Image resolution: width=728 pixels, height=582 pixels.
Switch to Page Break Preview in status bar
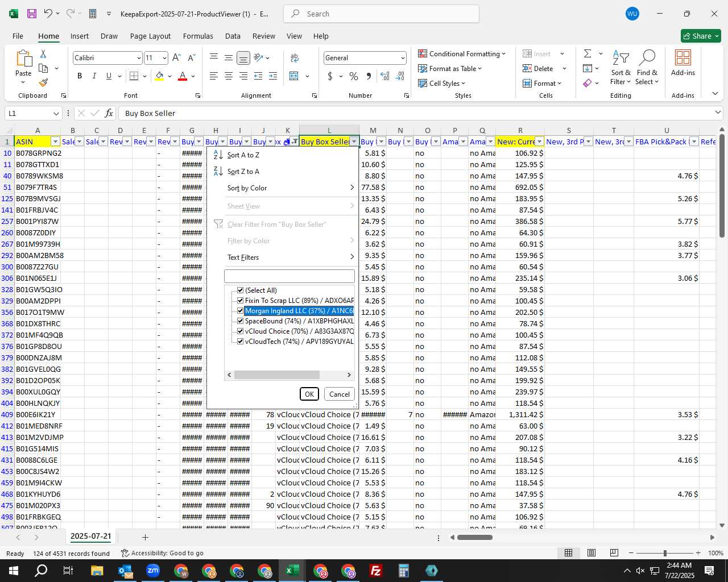point(614,553)
